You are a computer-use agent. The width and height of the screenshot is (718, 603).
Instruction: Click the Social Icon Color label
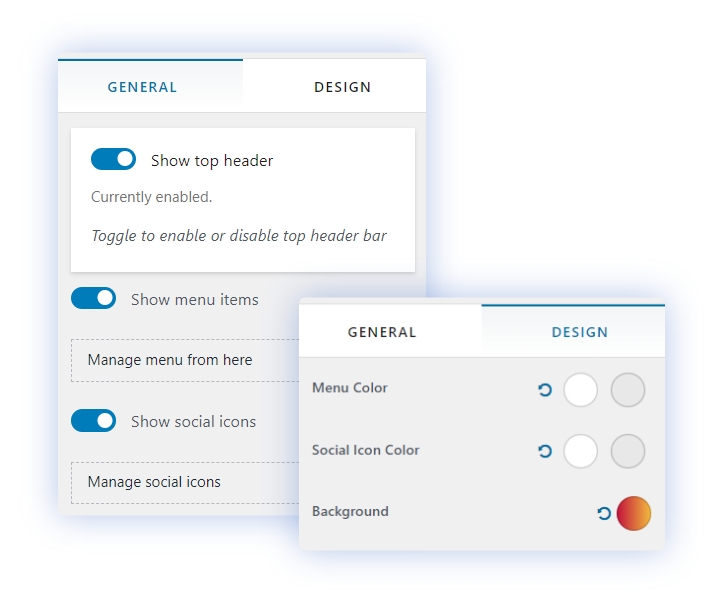pyautogui.click(x=365, y=450)
